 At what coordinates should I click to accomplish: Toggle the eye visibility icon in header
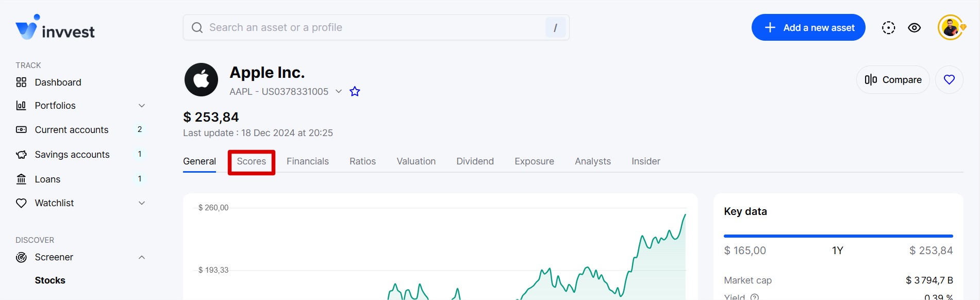click(915, 28)
